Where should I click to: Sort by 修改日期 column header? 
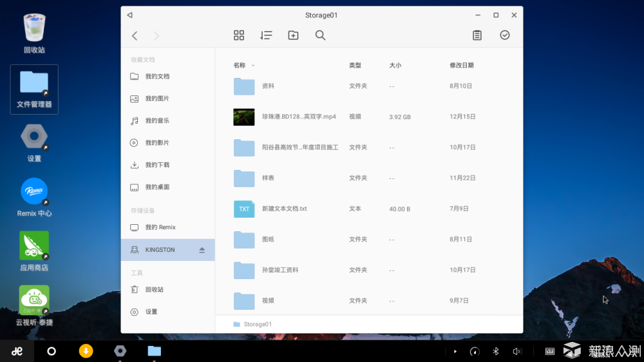(461, 66)
